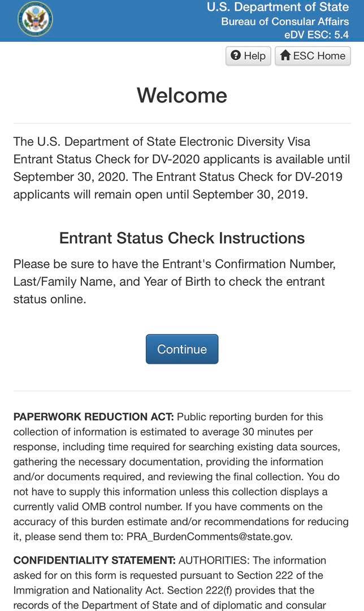Viewport: 364px width, 611px height.
Task: Click the bold PAPERWORK REDUCTION ACT label
Action: [x=93, y=417]
